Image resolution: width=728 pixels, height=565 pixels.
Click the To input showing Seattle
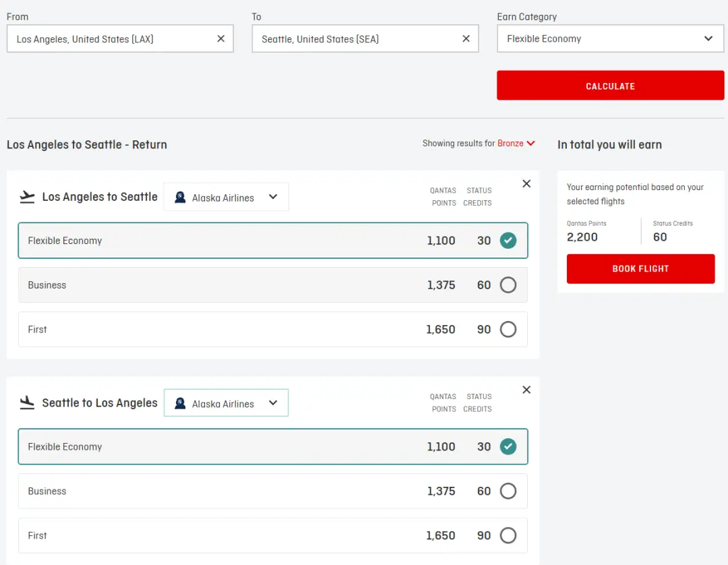(354, 39)
